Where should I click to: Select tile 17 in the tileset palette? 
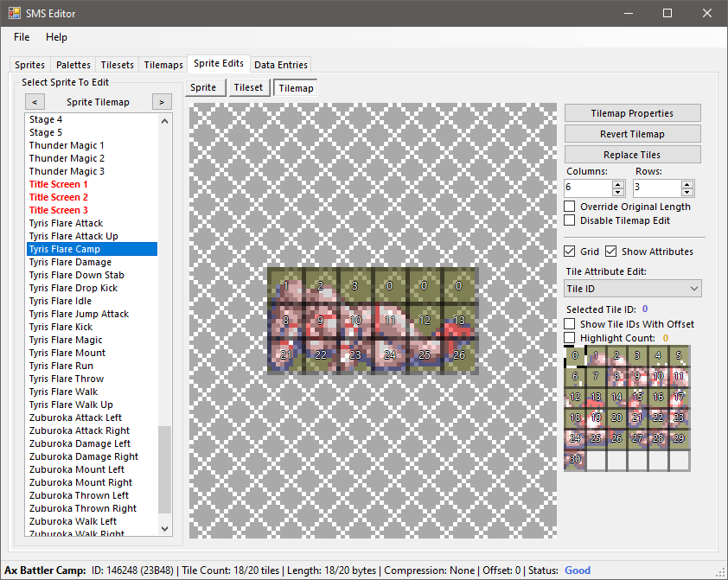[x=679, y=398]
